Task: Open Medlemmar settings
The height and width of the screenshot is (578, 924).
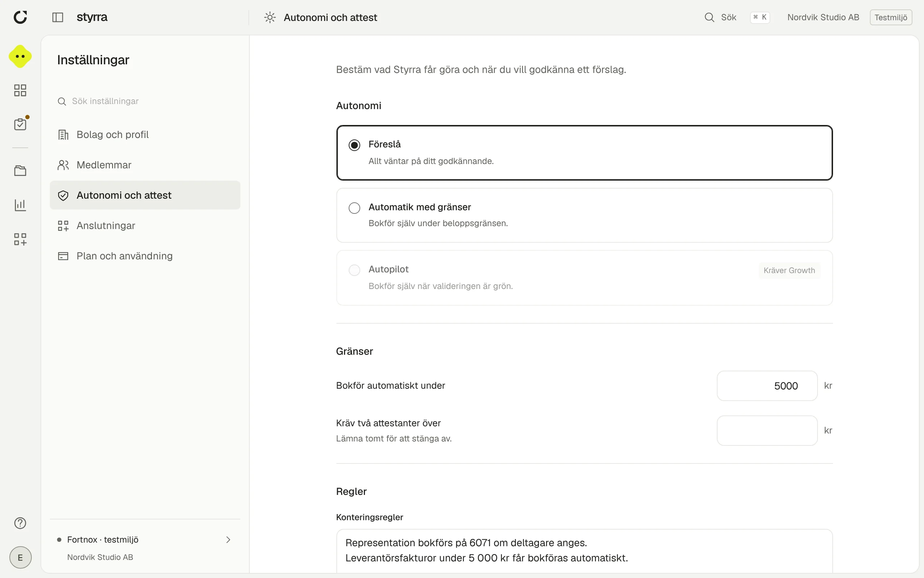Action: click(145, 165)
